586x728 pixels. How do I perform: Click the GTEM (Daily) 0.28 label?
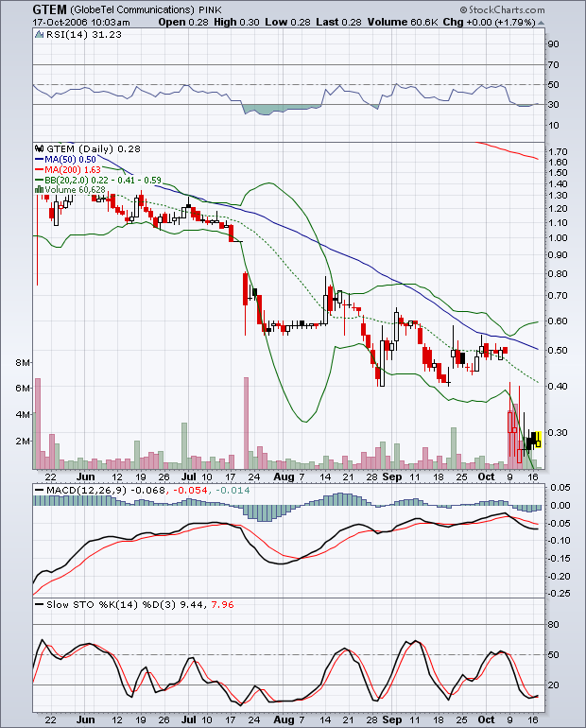coord(94,149)
